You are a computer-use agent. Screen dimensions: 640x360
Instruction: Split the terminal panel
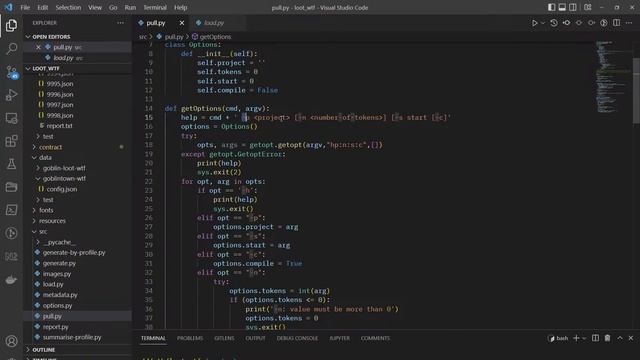596,338
